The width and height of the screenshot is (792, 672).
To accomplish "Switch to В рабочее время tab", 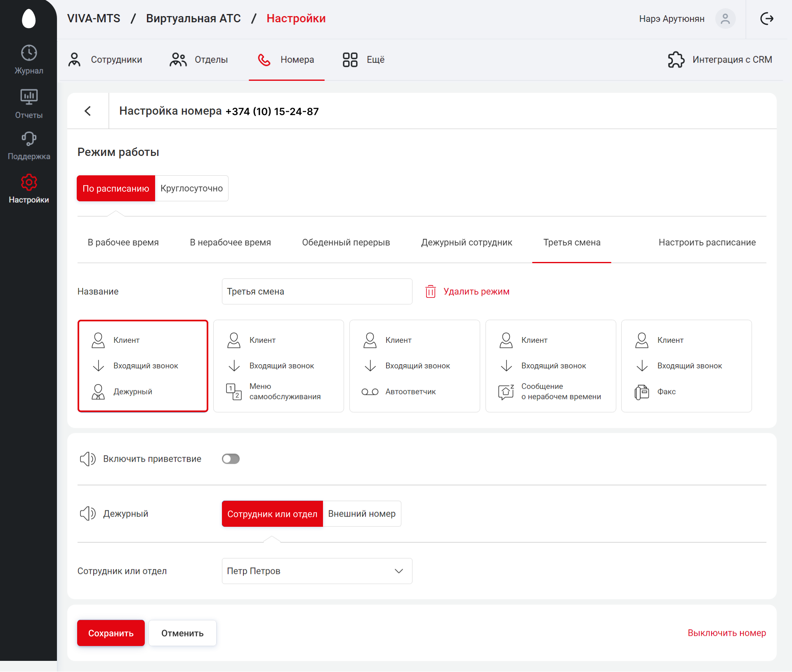I will click(123, 243).
